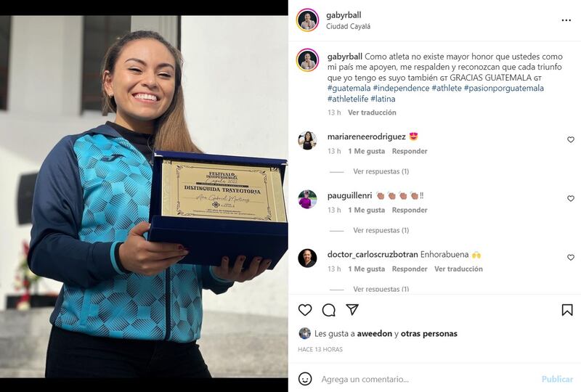Like the post with the heart icon
This screenshot has height=392, width=581.
coord(305,310)
